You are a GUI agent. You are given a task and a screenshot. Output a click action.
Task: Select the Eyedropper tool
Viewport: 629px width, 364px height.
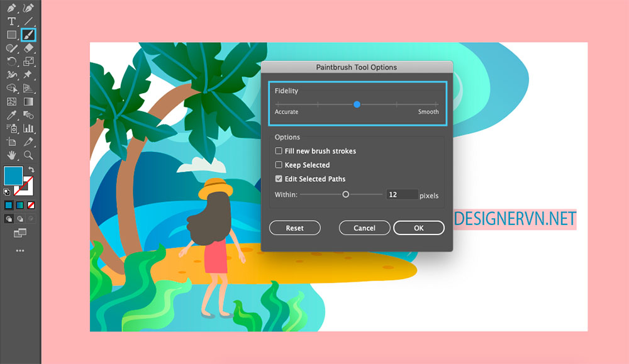(11, 115)
